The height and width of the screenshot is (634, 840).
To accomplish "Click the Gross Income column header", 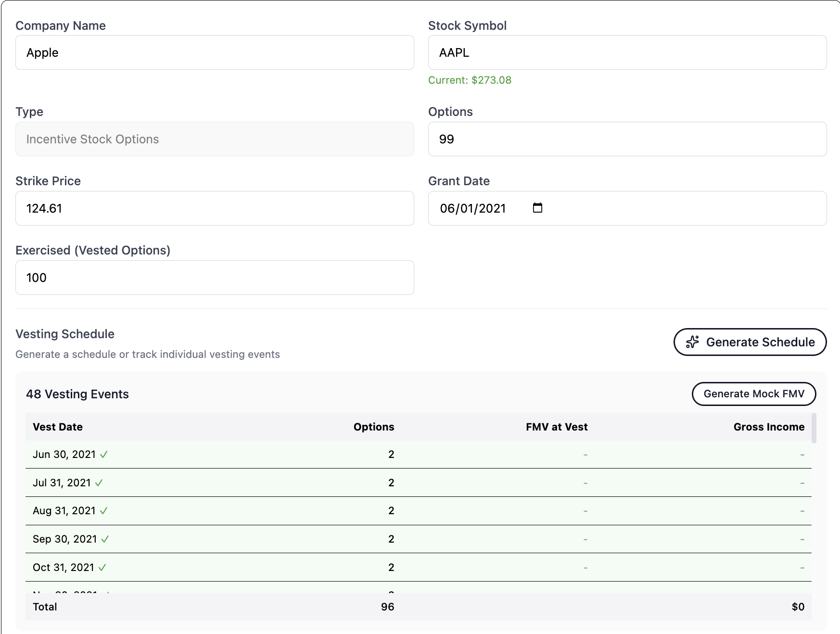I will coord(769,427).
